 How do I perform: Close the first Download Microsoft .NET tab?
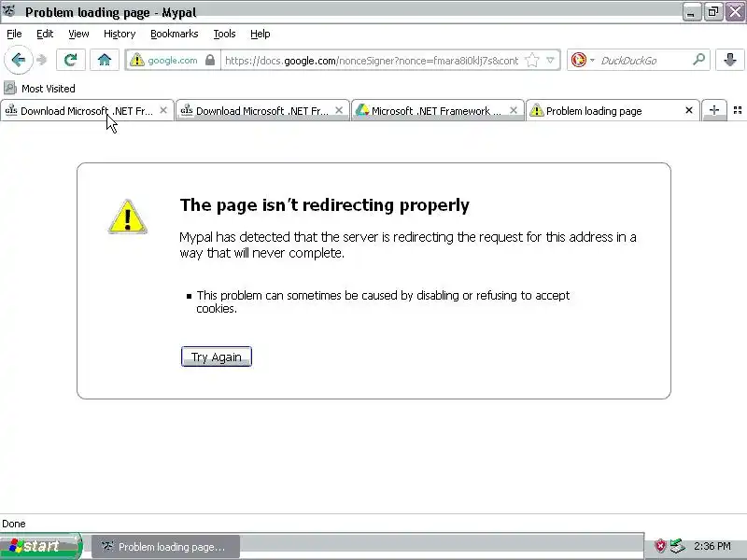(x=163, y=110)
